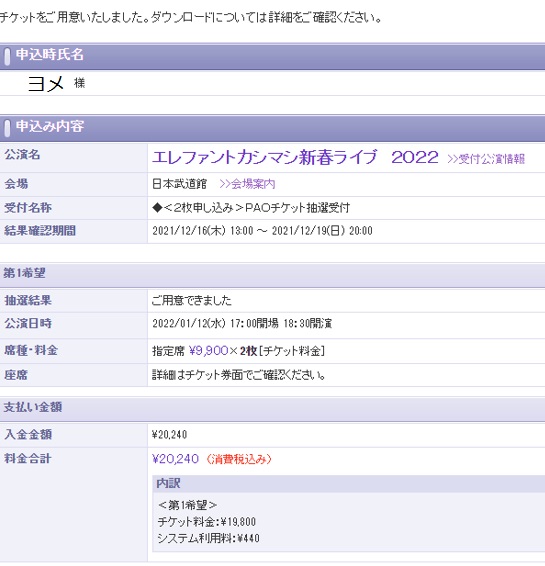The height and width of the screenshot is (566, 545).
Task: Click the red 消費税込み note
Action: click(239, 459)
